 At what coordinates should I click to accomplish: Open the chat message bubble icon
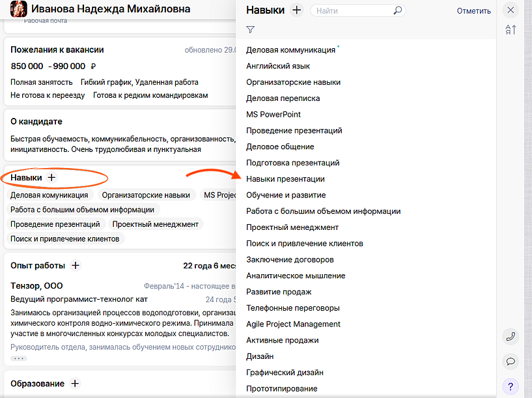coord(511,361)
